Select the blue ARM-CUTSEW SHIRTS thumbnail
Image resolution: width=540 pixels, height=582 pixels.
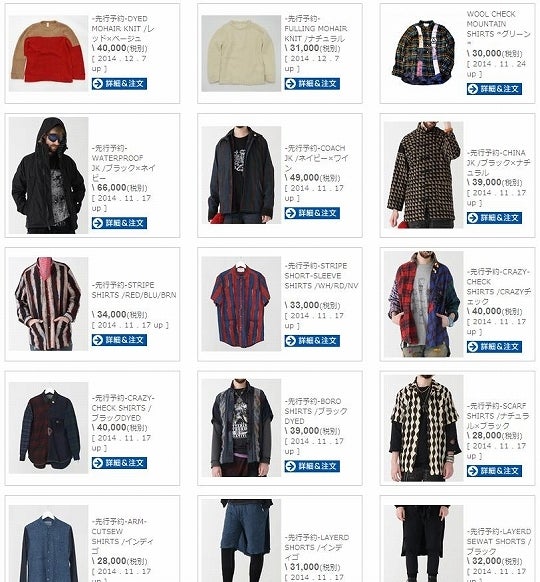click(48, 543)
